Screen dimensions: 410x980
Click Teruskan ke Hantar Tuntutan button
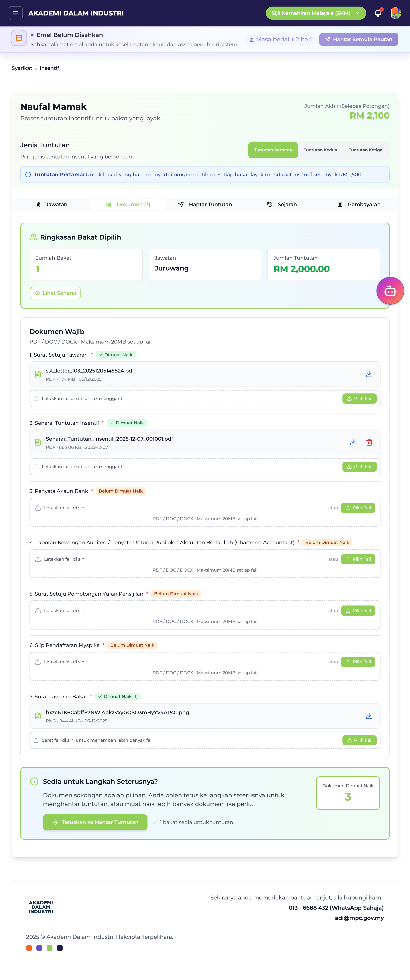coord(95,822)
